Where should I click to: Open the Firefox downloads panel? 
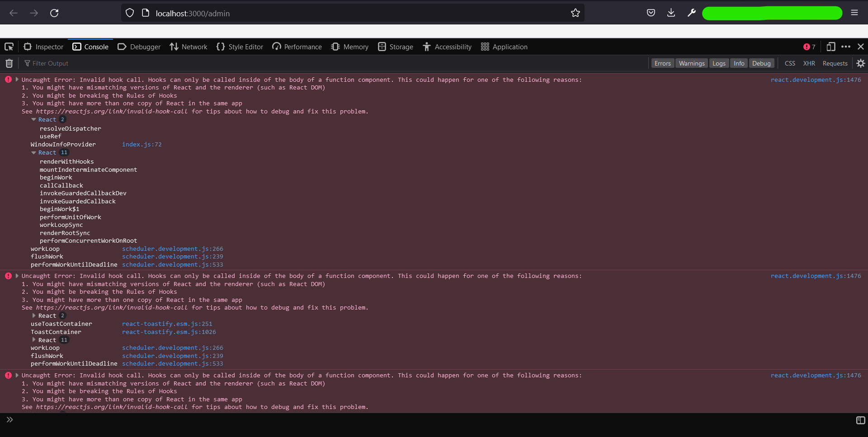pos(671,13)
